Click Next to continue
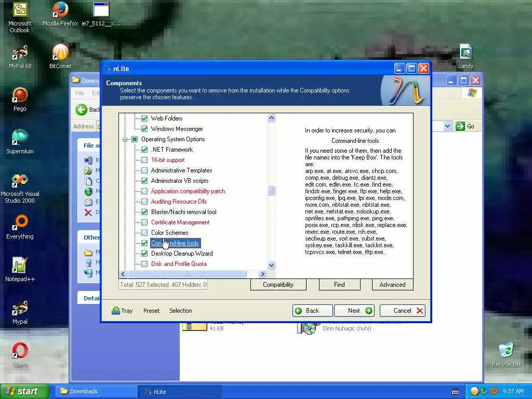This screenshot has height=399, width=532. tap(354, 311)
